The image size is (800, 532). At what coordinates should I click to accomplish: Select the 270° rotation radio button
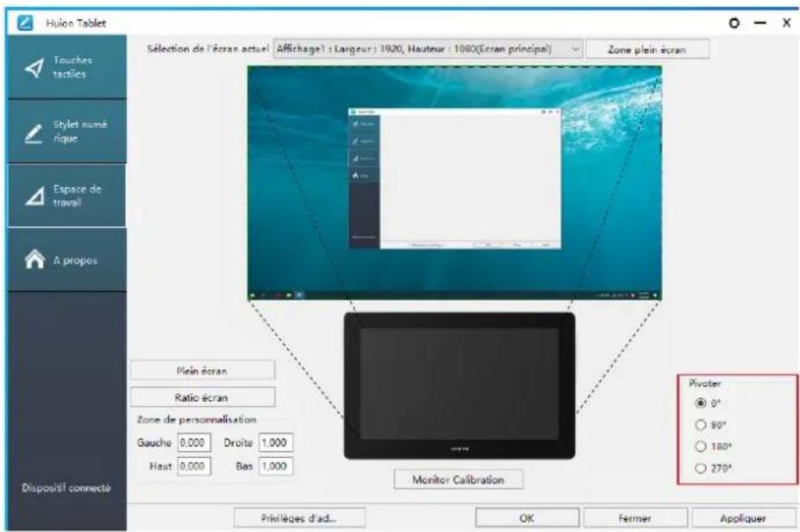coord(701,467)
